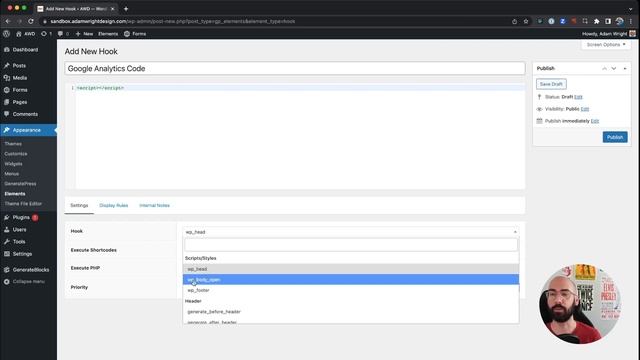Open the AWD site home icon
Image resolution: width=640 pixels, height=360 pixels.
click(x=26, y=34)
